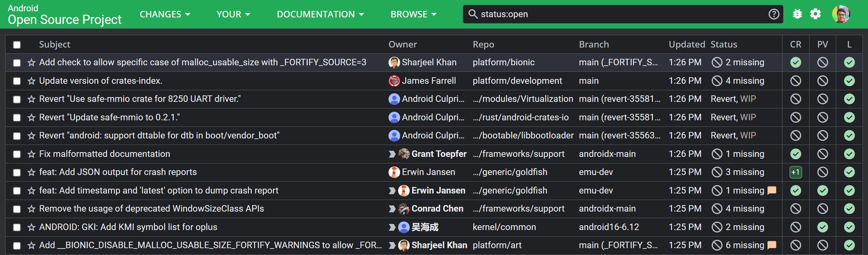The height and width of the screenshot is (255, 868).
Task: Click the status:open search field
Action: [x=616, y=14]
